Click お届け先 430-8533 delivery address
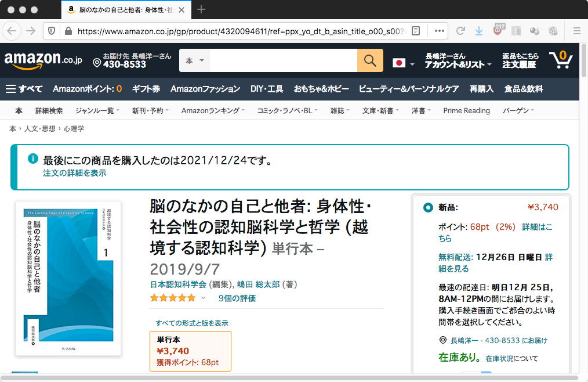 (x=132, y=60)
